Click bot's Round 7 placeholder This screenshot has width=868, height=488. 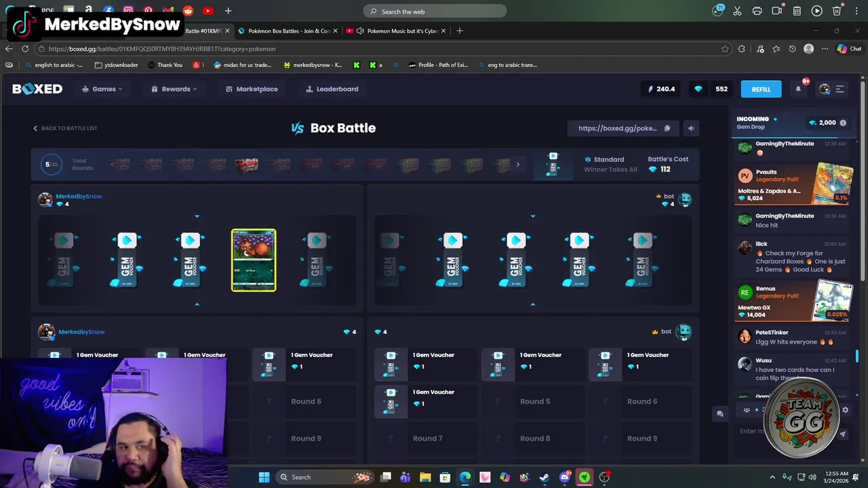(x=427, y=439)
